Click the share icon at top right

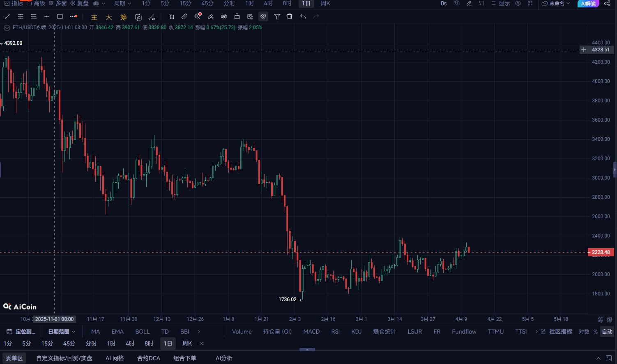pyautogui.click(x=607, y=3)
